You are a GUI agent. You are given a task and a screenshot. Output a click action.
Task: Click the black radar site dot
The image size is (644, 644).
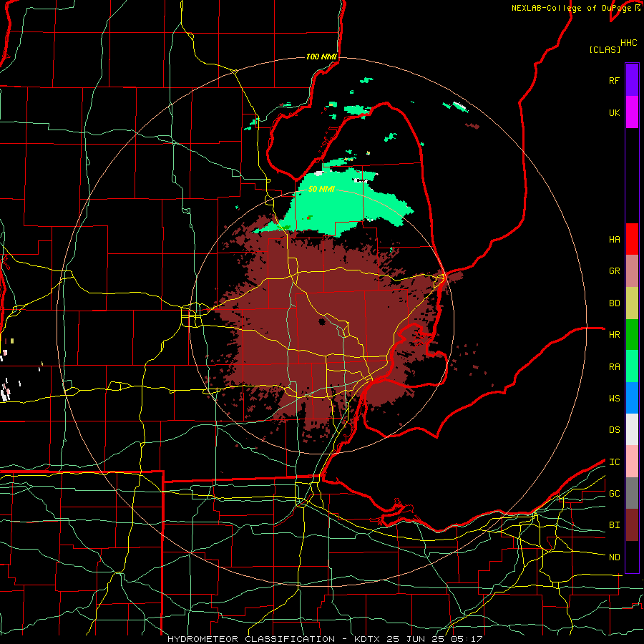pos(321,321)
